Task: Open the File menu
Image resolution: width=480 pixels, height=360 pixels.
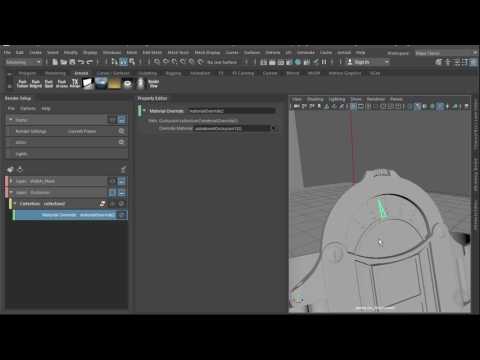Action: point(7,53)
